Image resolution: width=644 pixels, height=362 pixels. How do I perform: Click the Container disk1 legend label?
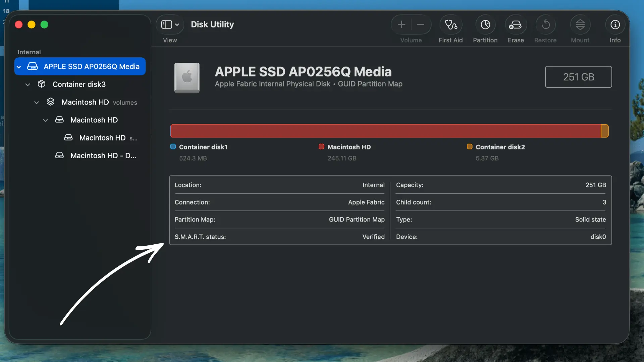pyautogui.click(x=203, y=147)
